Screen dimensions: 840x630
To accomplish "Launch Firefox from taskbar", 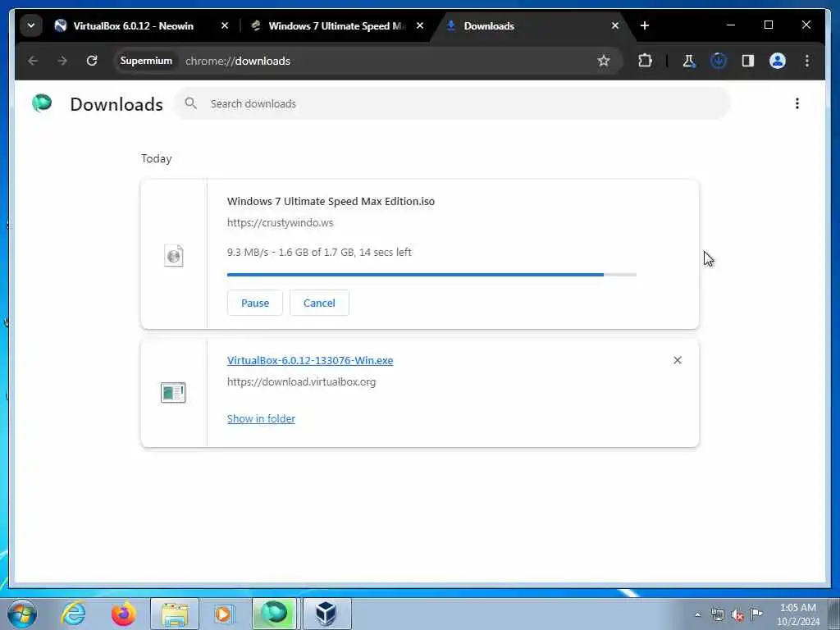I will [124, 614].
